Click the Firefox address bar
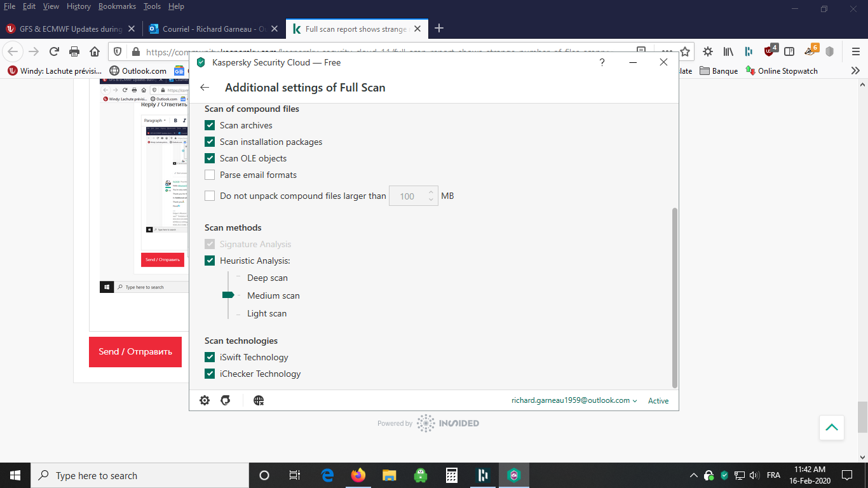The image size is (868, 488). tap(375, 51)
